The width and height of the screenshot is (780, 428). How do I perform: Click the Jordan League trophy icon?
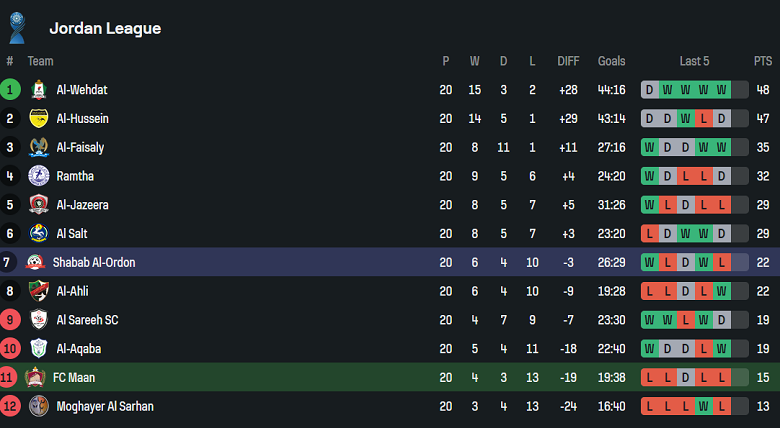pos(17,27)
